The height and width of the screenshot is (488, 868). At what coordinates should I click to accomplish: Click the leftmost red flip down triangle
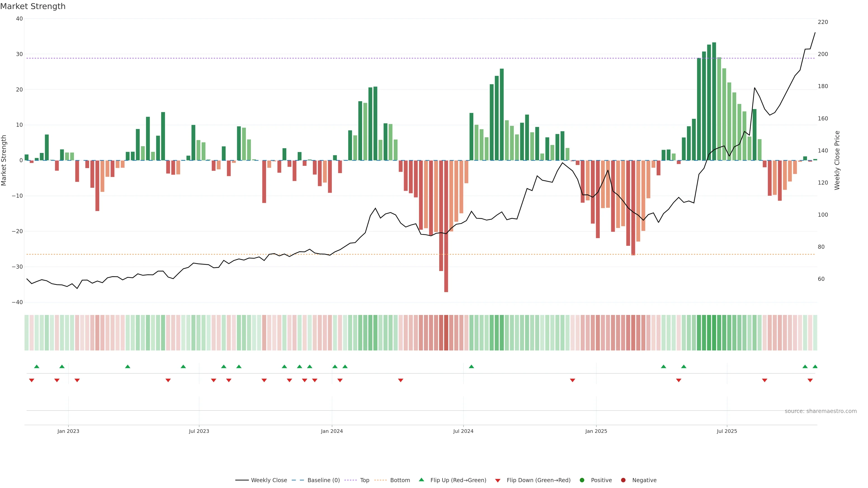32,380
